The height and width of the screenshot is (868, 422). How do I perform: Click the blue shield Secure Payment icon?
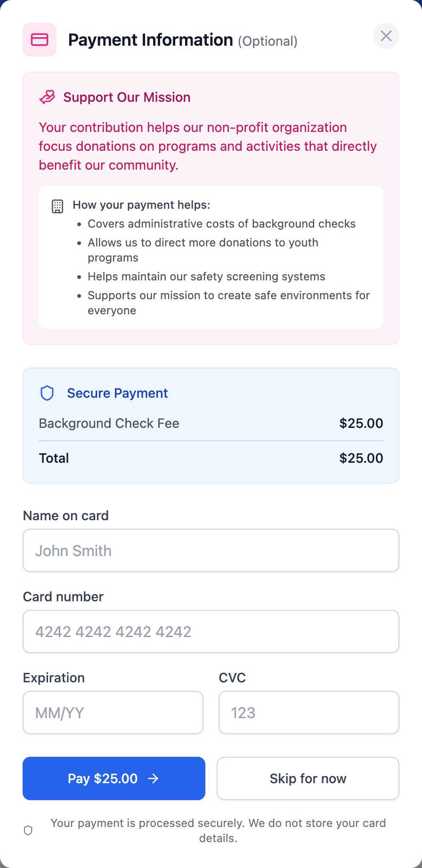[47, 393]
